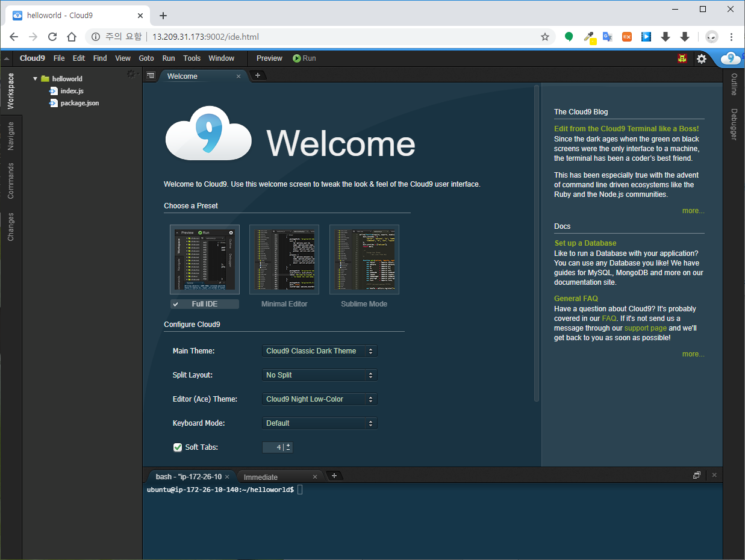Open Google Translate extension icon
Viewport: 745px width, 560px height.
coord(607,37)
